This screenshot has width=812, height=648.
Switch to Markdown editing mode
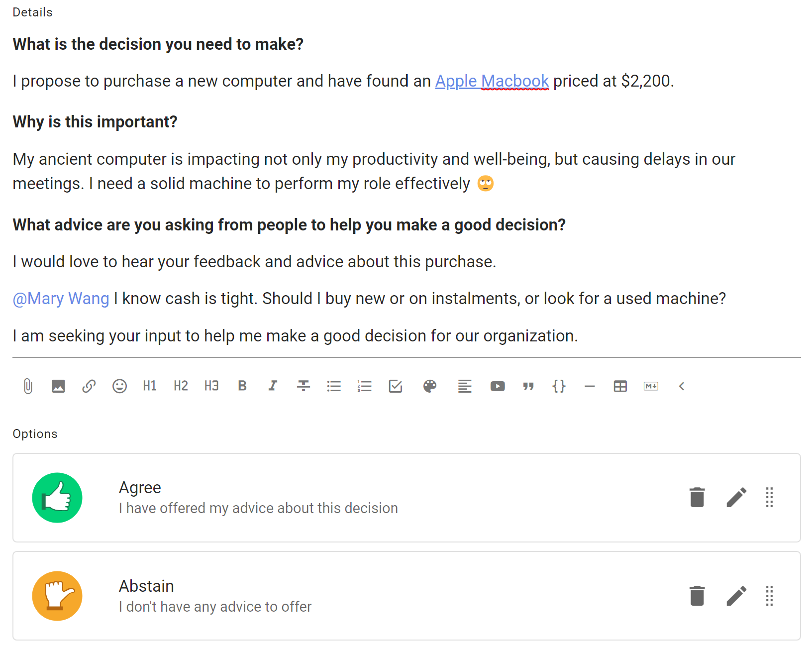pyautogui.click(x=651, y=386)
